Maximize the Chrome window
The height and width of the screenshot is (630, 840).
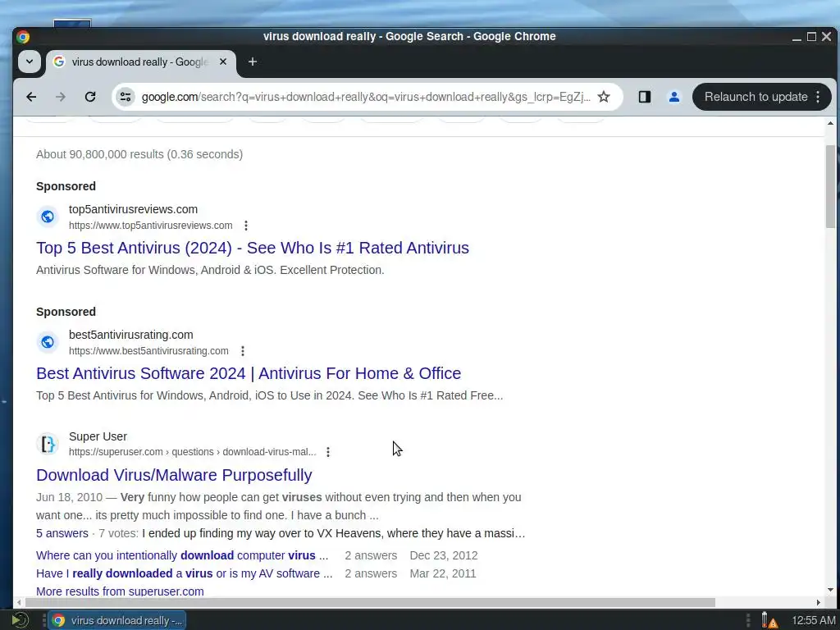click(811, 36)
